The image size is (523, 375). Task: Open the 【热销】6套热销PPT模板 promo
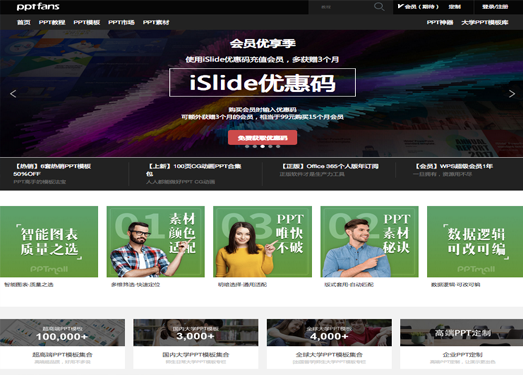tap(52, 170)
